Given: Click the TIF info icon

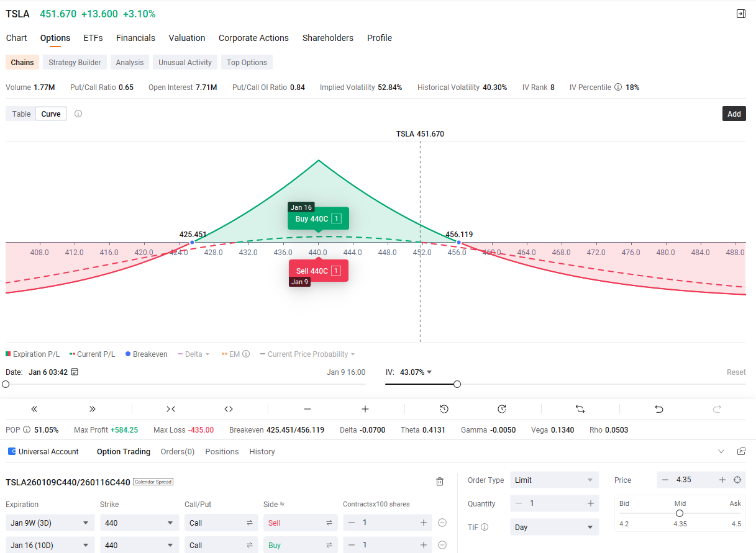Looking at the screenshot, I should [485, 528].
